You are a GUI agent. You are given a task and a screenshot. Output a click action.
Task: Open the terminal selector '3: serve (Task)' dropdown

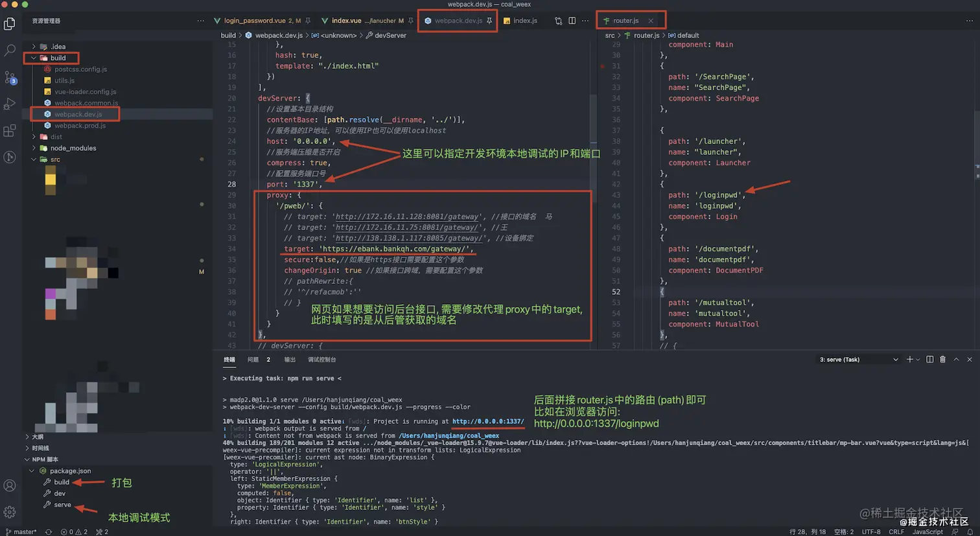coord(859,359)
